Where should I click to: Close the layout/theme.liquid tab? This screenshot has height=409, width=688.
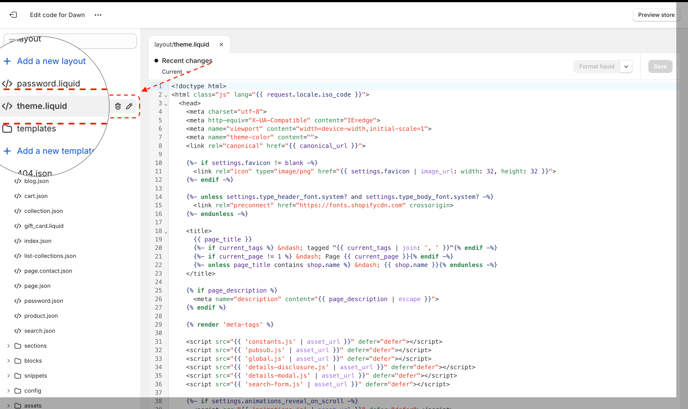click(x=221, y=44)
